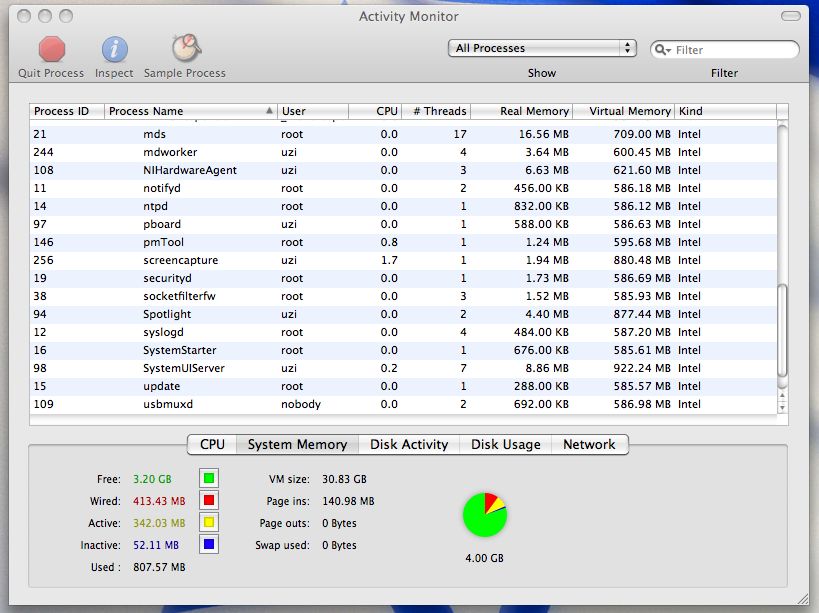Click the blue Inactive memory color swatch
Screen dimensions: 819x613
(x=209, y=544)
